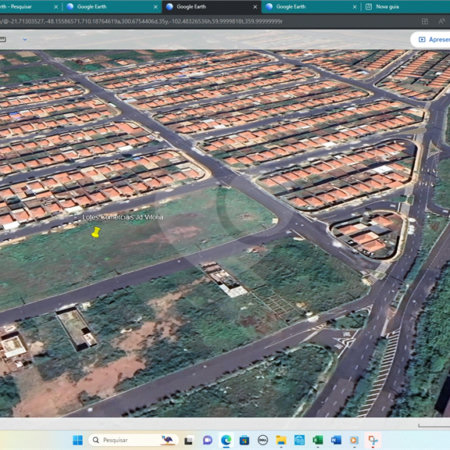The height and width of the screenshot is (450, 450).
Task: Expand the small dropdown arrow in Earth toolbar
Action: point(25,39)
